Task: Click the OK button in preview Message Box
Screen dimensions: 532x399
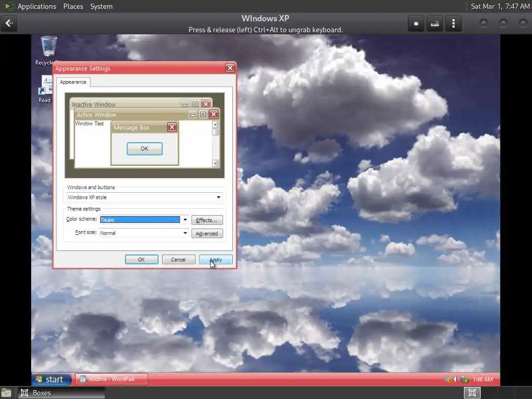Action: (x=144, y=149)
